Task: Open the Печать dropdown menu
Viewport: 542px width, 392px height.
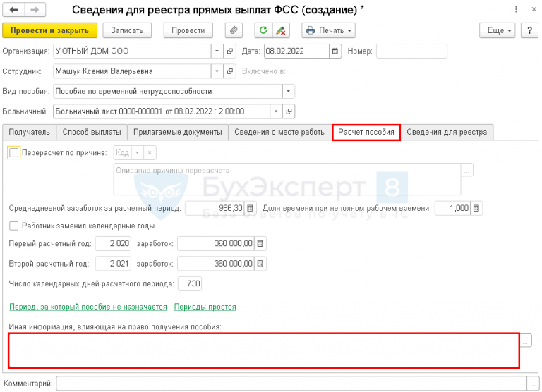Action: click(x=328, y=30)
